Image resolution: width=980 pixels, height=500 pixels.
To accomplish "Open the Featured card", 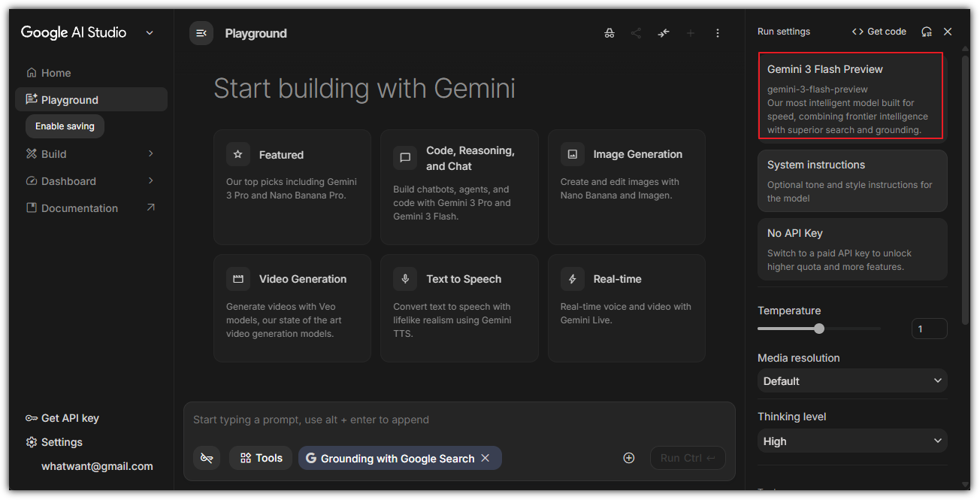I will click(x=292, y=187).
